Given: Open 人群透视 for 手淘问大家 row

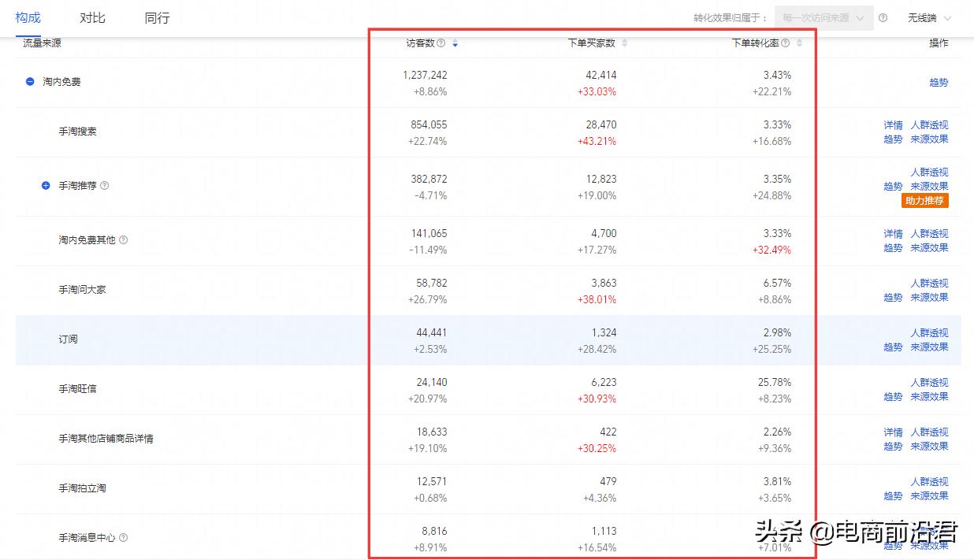Looking at the screenshot, I should (929, 283).
